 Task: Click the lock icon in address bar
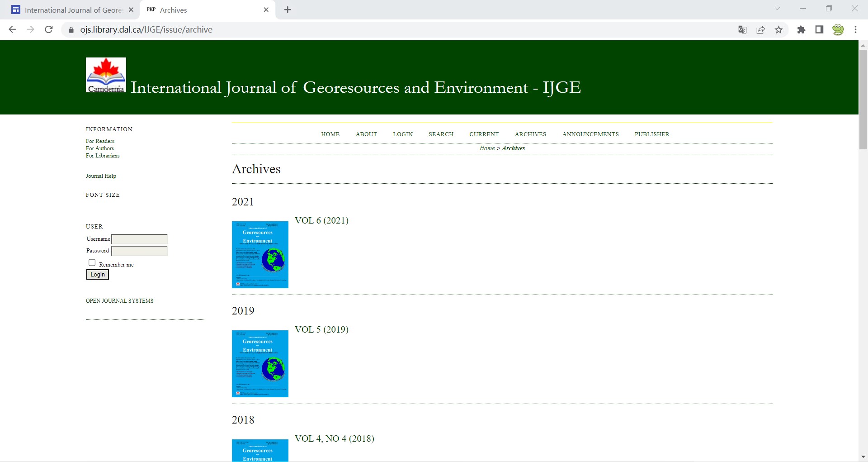coord(71,30)
